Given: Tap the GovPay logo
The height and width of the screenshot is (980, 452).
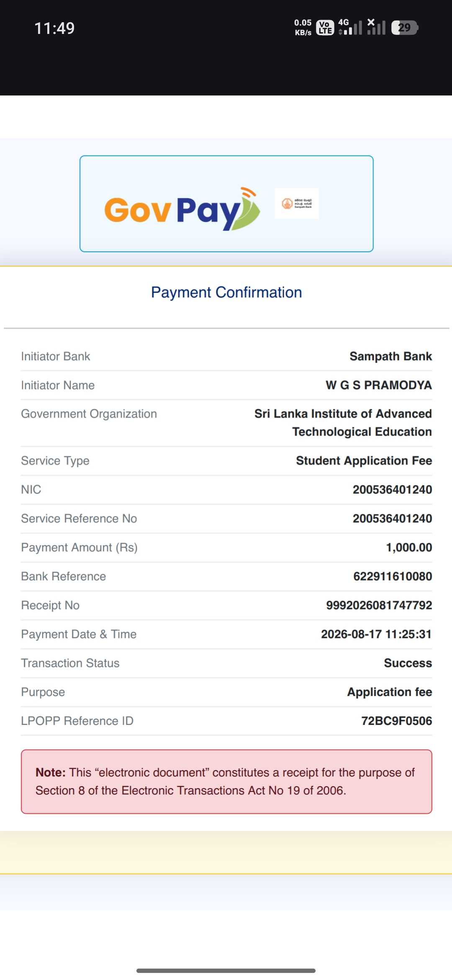Looking at the screenshot, I should pyautogui.click(x=182, y=209).
